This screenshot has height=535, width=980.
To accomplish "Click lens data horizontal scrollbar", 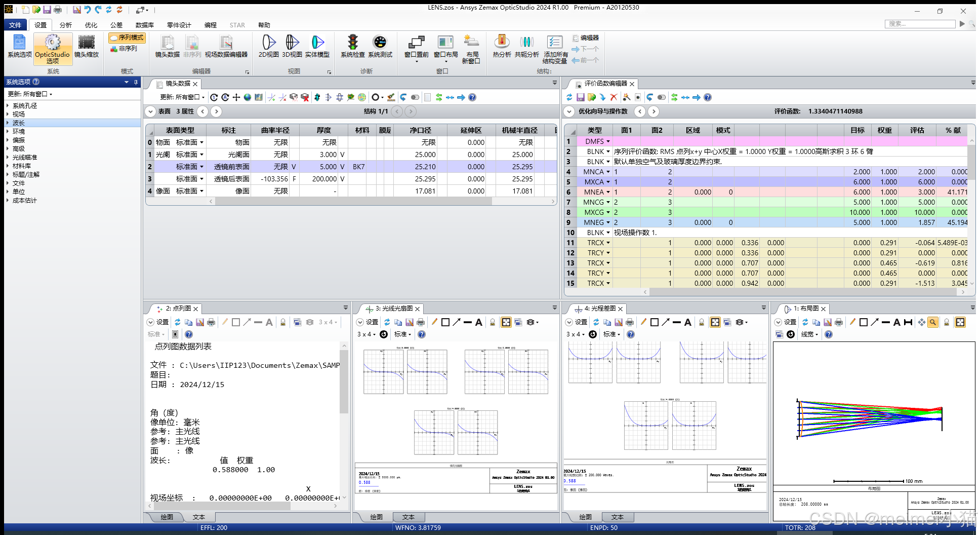I will click(353, 202).
